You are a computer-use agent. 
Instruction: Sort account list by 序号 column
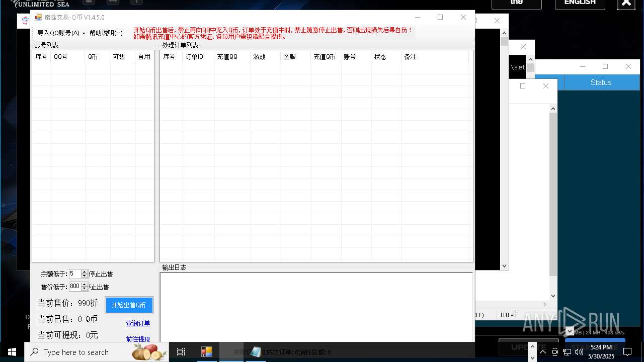(x=42, y=57)
